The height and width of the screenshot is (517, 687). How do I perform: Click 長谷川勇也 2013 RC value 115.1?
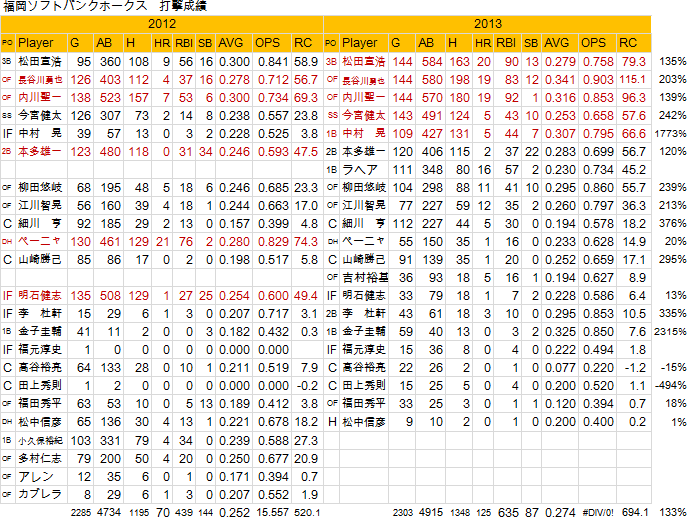point(633,79)
